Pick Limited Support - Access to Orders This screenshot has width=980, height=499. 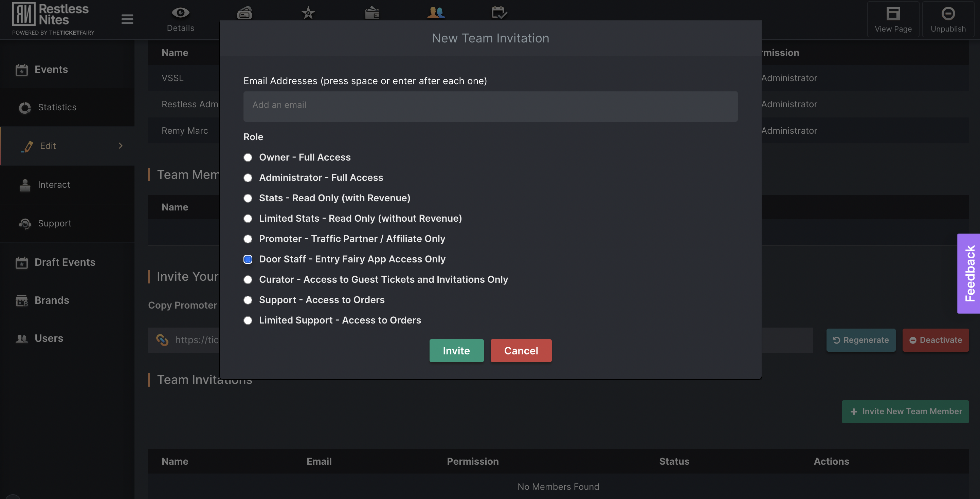click(248, 320)
